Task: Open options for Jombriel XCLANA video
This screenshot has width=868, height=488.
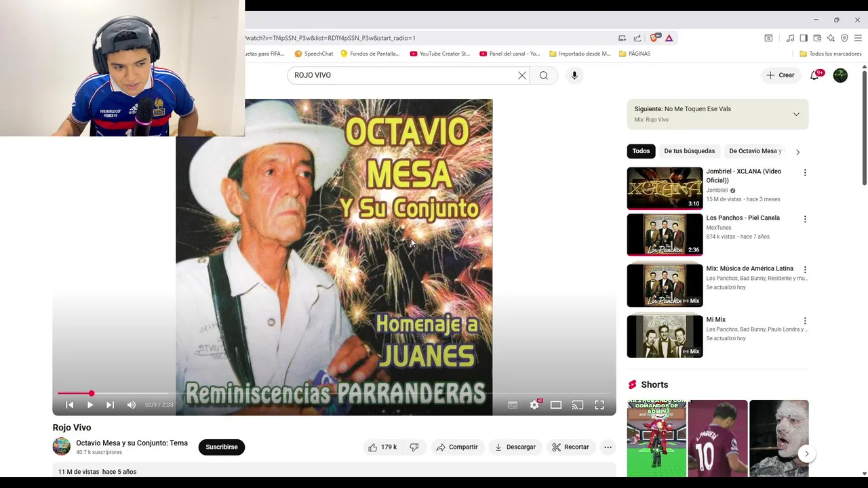Action: click(805, 173)
